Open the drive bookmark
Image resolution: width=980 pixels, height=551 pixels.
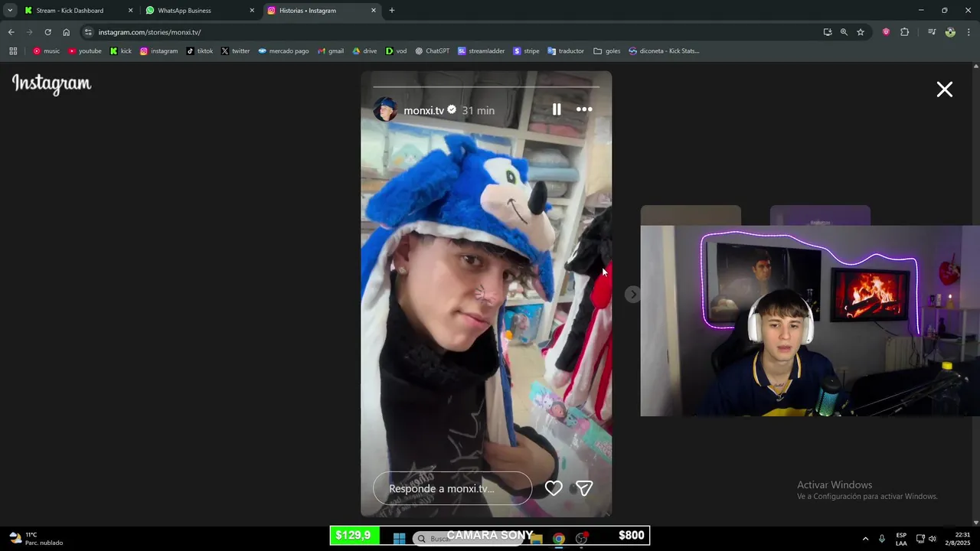[x=364, y=51]
